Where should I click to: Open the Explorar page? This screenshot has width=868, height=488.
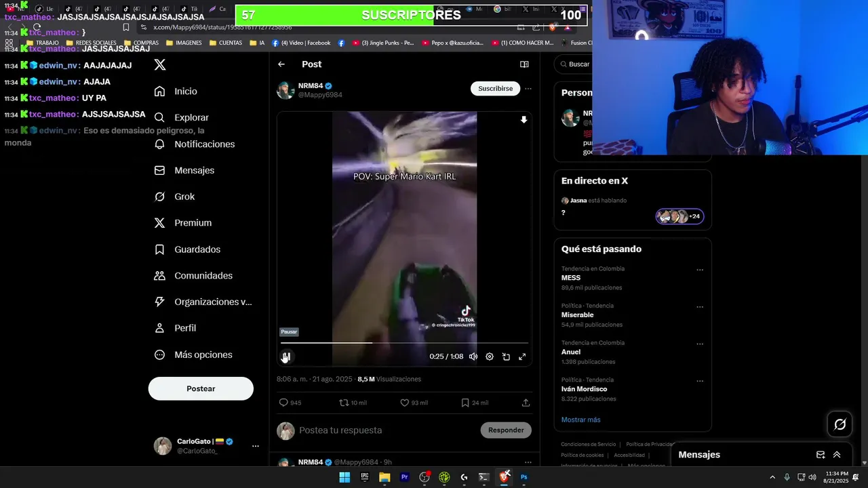coord(182,118)
